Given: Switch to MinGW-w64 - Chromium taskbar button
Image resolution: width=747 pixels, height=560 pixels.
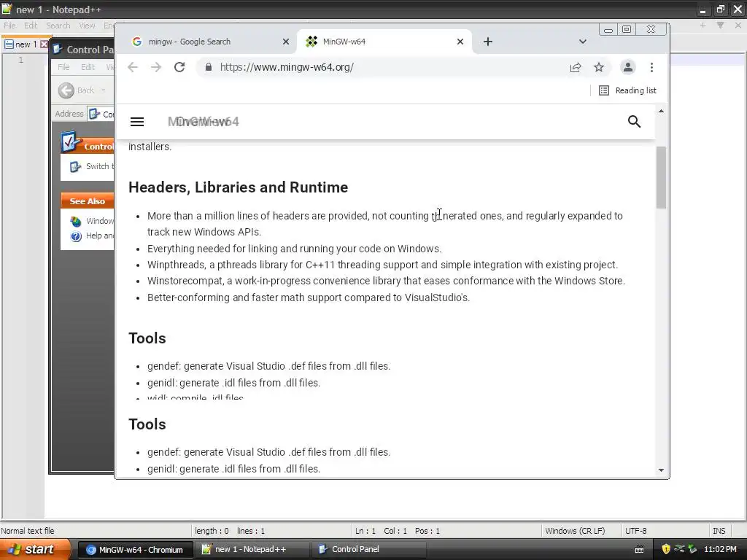Looking at the screenshot, I should point(135,550).
